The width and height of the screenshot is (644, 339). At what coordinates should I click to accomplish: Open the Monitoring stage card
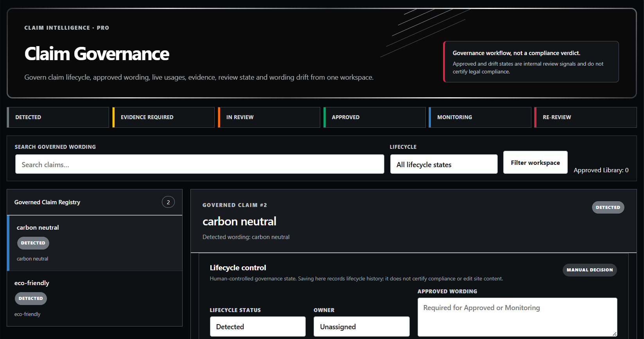(x=480, y=117)
